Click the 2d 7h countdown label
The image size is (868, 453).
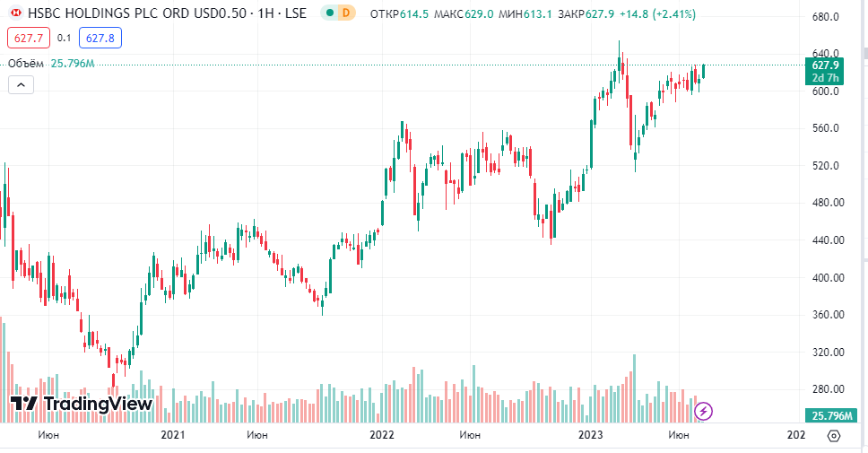click(825, 78)
